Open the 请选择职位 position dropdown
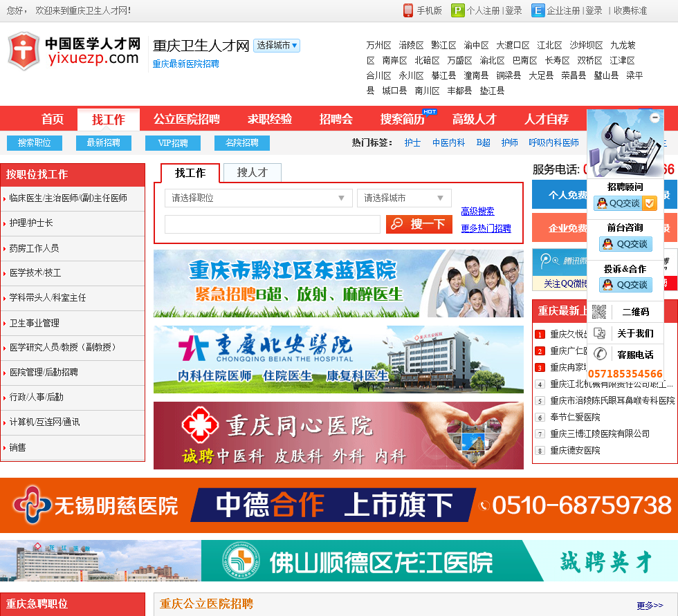 point(259,198)
